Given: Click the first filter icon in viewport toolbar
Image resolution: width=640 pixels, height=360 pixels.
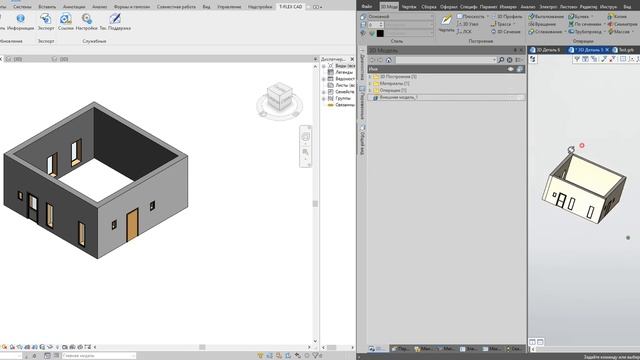Looking at the screenshot, I should tap(577, 59).
